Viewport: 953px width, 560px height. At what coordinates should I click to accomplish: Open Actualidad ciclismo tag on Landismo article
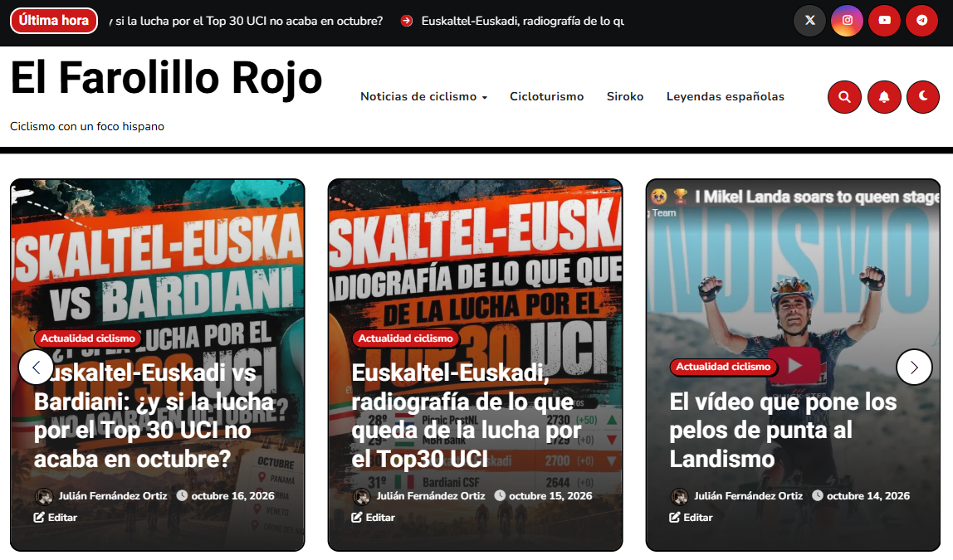[x=723, y=367]
